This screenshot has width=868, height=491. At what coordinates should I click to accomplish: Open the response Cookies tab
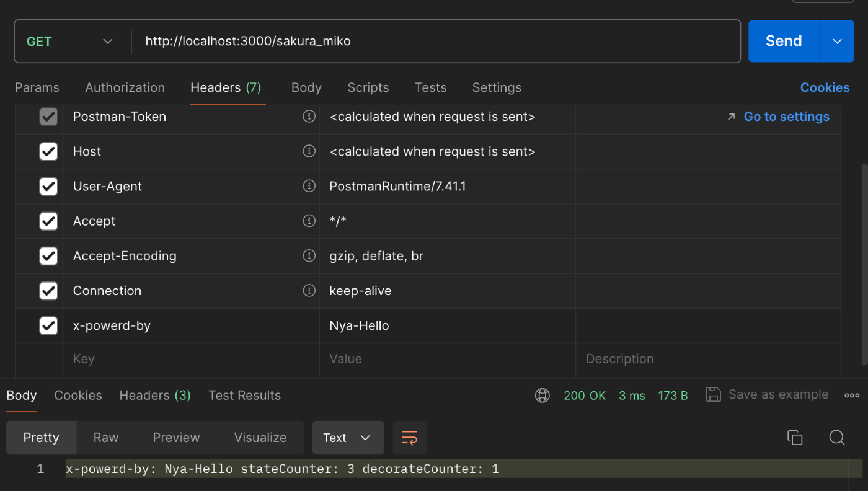78,396
